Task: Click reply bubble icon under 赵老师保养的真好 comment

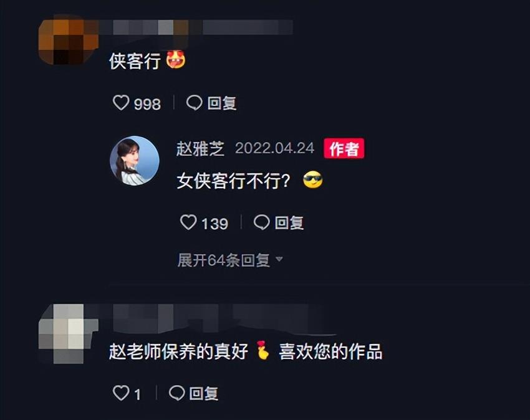Action: click(177, 393)
